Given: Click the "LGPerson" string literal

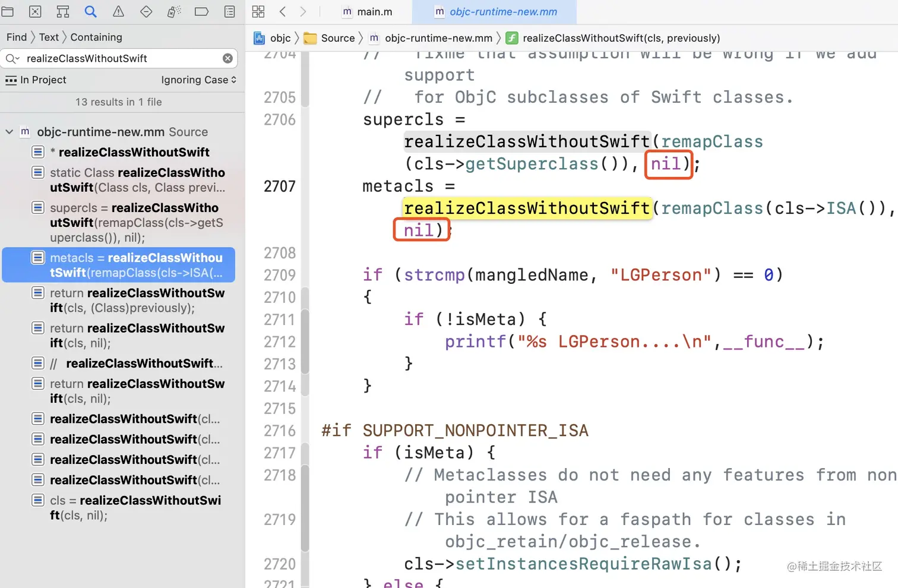Looking at the screenshot, I should pos(661,275).
